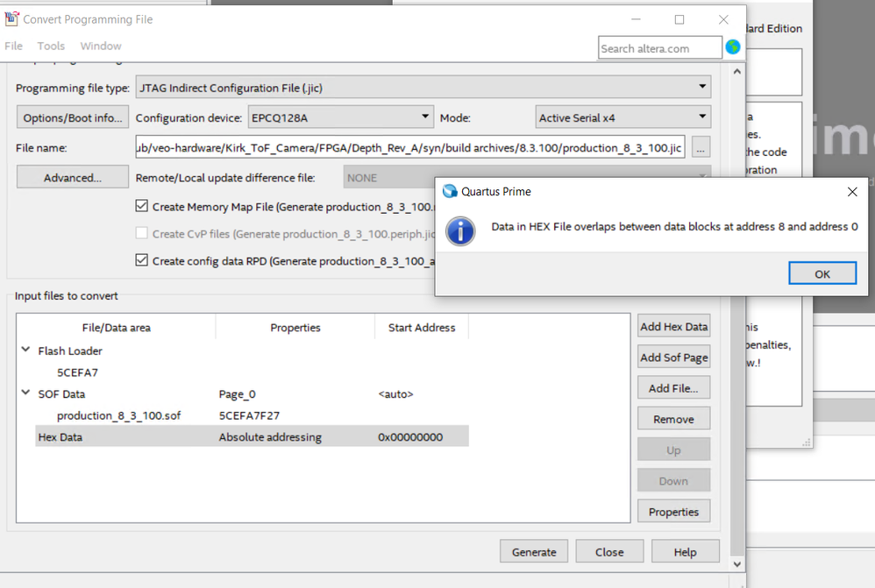Click the 5CEFA7F27 properties cell
This screenshot has height=588, width=875.
point(249,415)
